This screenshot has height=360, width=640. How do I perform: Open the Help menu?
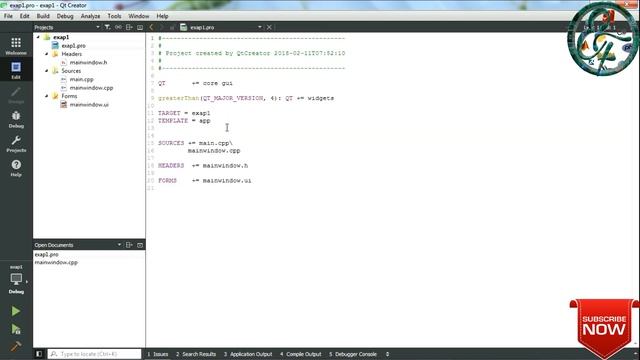point(162,16)
